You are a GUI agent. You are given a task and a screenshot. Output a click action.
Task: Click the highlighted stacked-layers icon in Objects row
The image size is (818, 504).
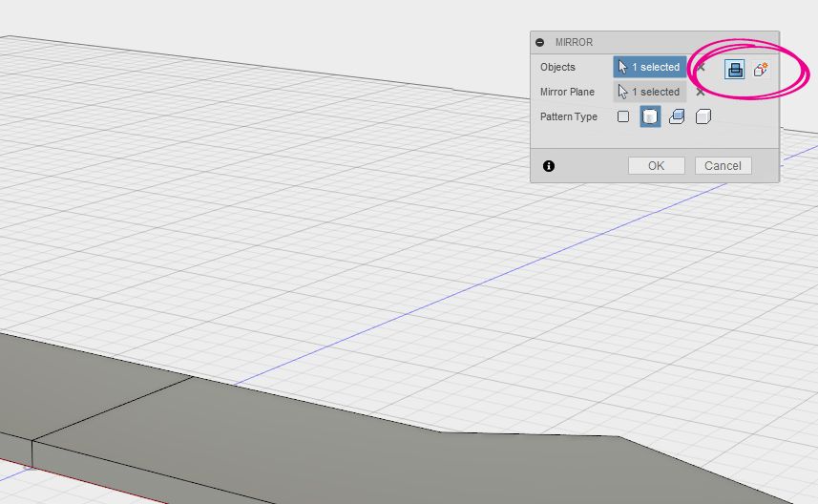click(x=735, y=70)
